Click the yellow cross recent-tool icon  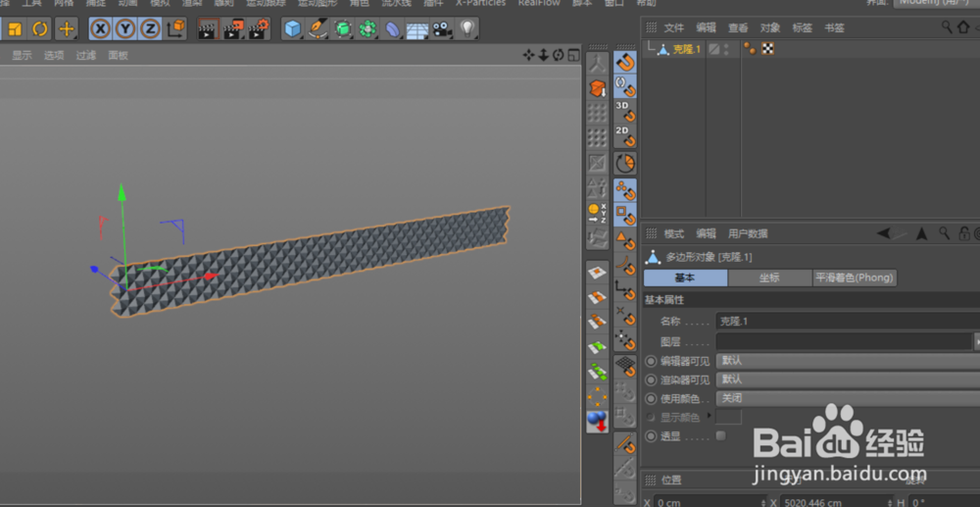(67, 28)
